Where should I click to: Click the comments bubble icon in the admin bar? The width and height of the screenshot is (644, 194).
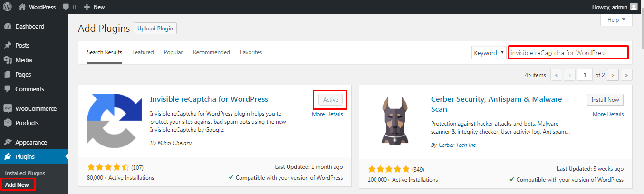(x=65, y=7)
